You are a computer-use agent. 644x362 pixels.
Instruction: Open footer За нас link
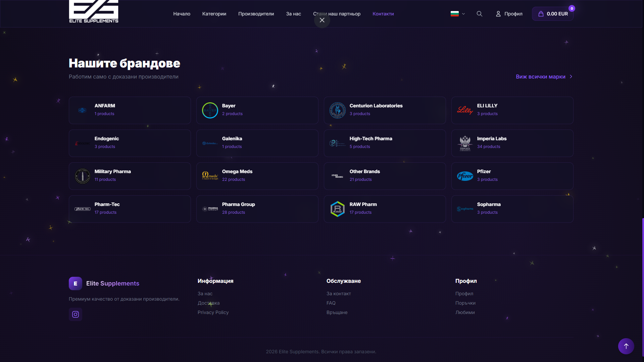coord(205,294)
